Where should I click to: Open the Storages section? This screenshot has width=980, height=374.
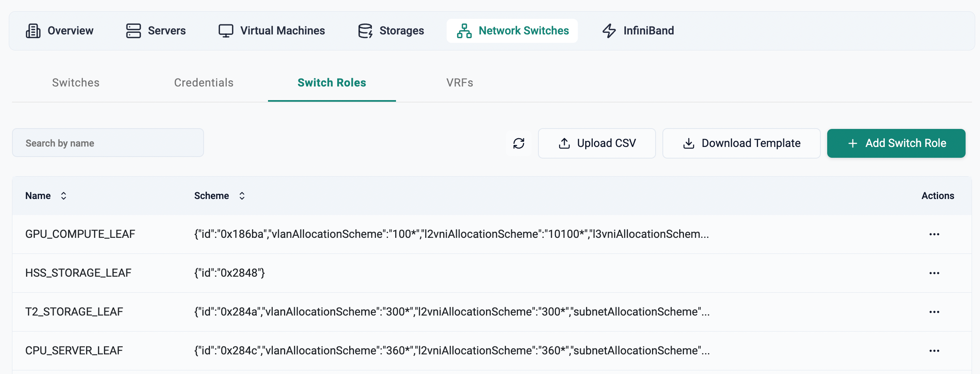(x=391, y=31)
